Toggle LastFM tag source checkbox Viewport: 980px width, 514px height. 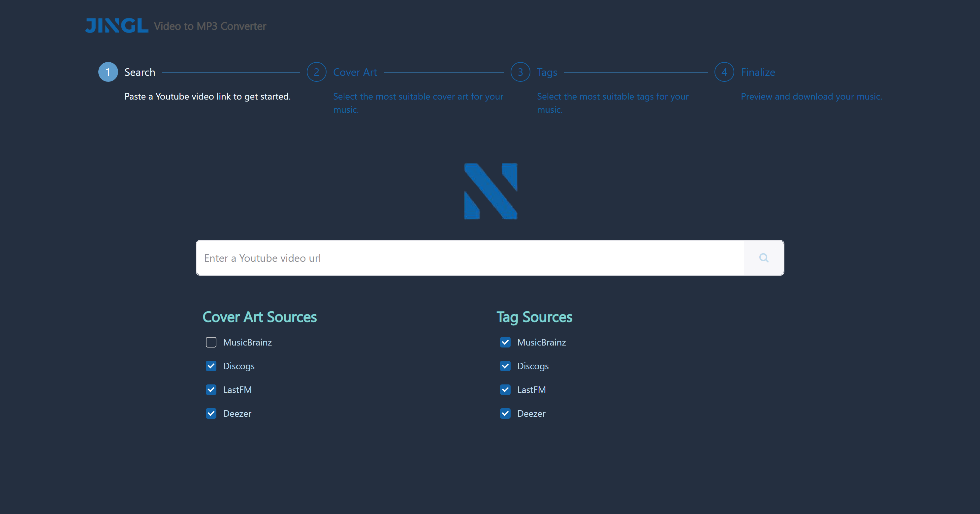(505, 390)
